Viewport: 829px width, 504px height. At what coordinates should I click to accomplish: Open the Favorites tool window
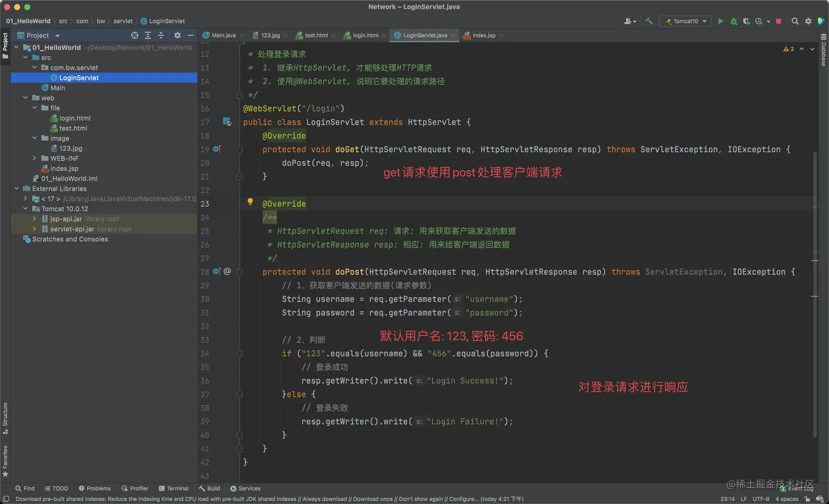pyautogui.click(x=5, y=461)
